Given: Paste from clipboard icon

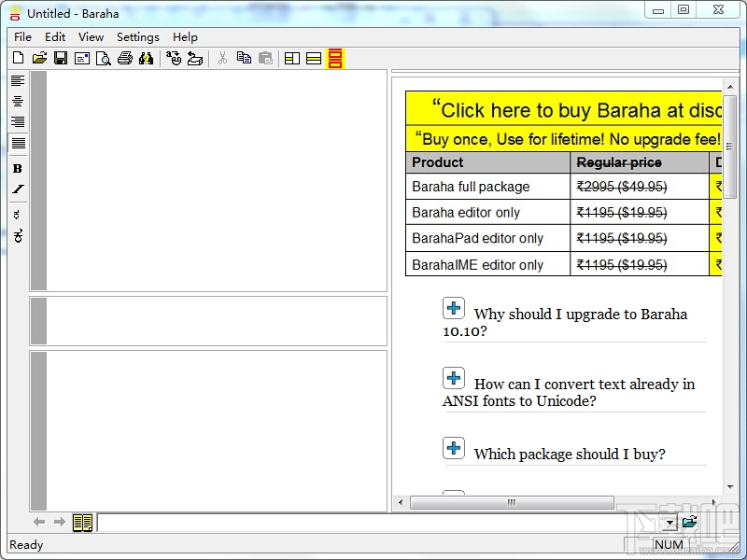Looking at the screenshot, I should (x=265, y=58).
